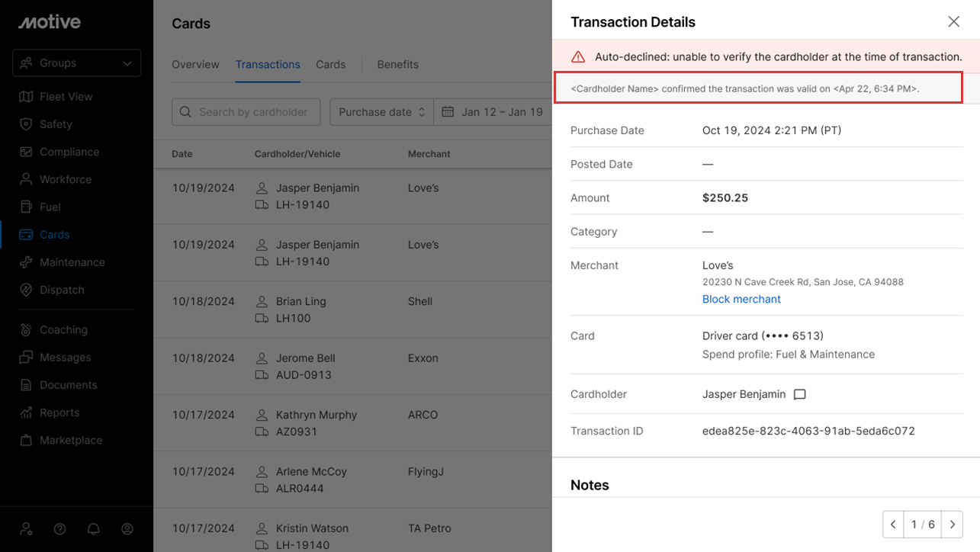980x552 pixels.
Task: Select the Compliance icon in sidebar
Action: pyautogui.click(x=27, y=152)
